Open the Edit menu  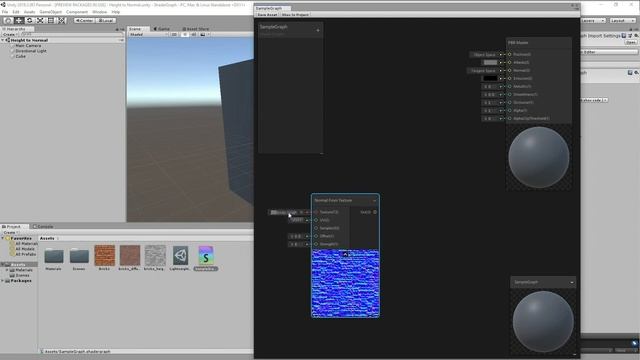pos(16,12)
